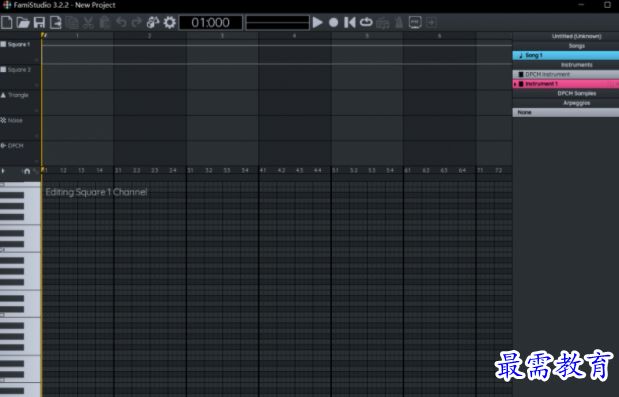Click the Copy toolbar icon
The width and height of the screenshot is (619, 397).
coord(72,22)
